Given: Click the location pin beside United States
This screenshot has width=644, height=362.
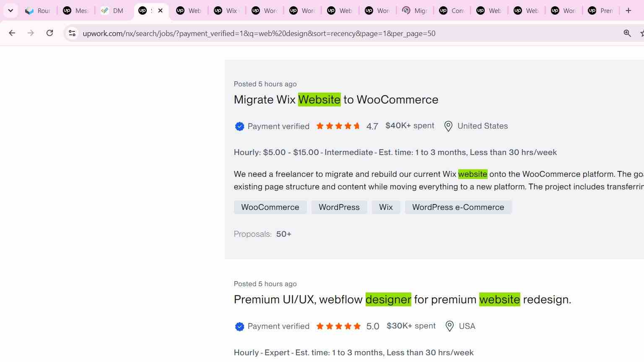Looking at the screenshot, I should (448, 126).
